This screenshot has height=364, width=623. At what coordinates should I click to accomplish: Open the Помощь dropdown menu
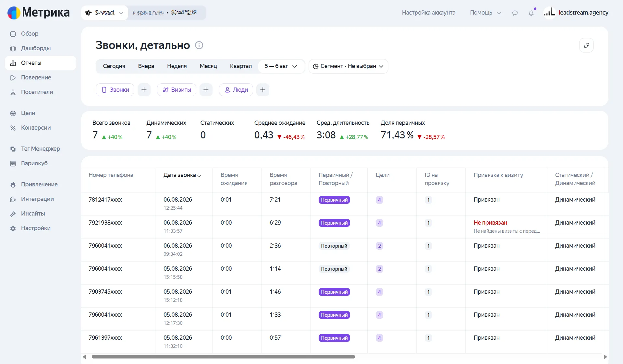coord(485,13)
